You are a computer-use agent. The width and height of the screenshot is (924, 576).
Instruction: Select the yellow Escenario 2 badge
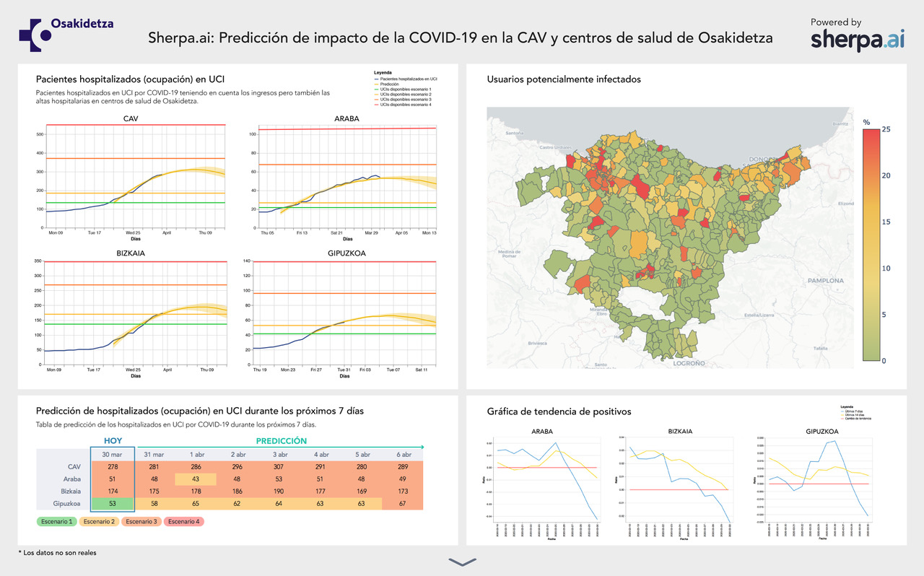click(x=98, y=520)
